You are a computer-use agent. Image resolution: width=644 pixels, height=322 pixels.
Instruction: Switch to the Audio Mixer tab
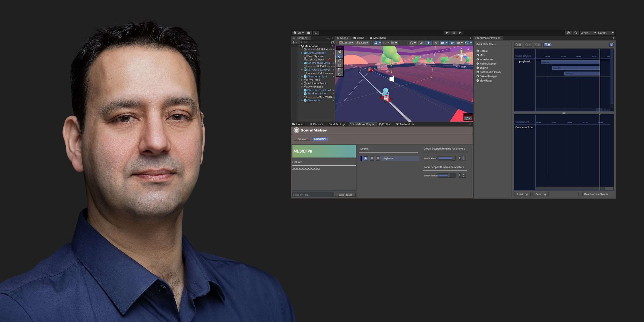pyautogui.click(x=405, y=124)
